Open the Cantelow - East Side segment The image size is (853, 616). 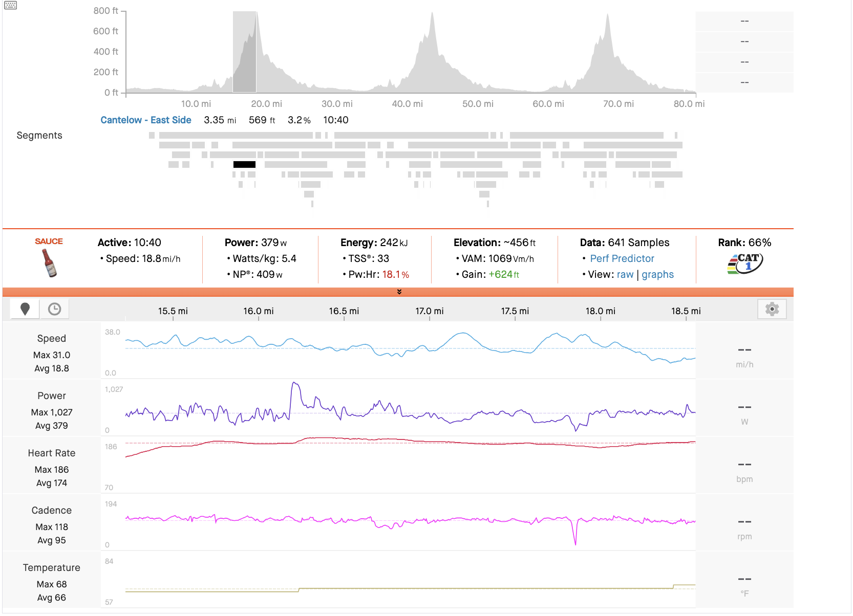click(x=146, y=120)
